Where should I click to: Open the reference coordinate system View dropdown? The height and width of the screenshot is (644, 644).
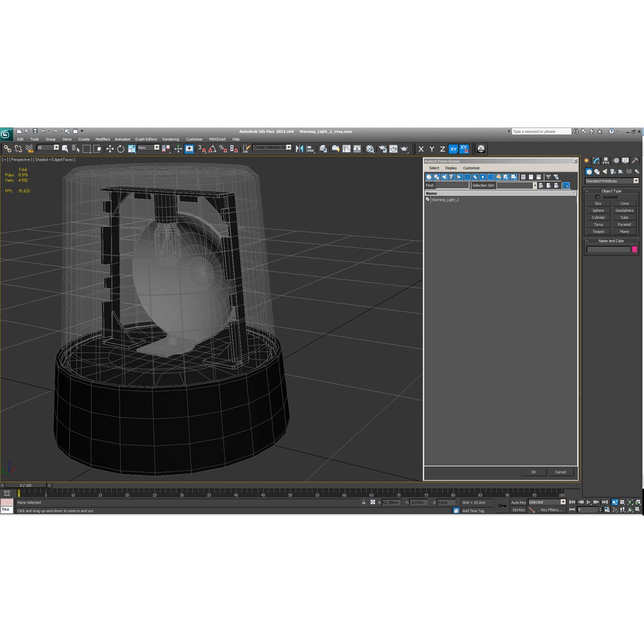(x=148, y=148)
